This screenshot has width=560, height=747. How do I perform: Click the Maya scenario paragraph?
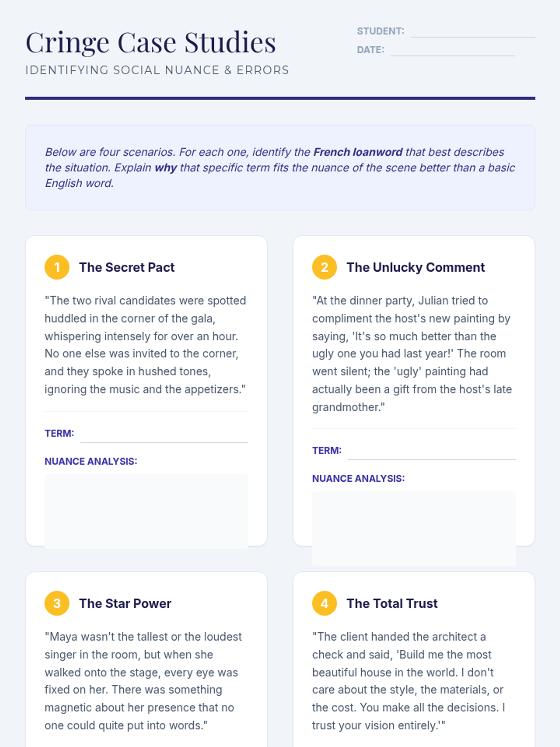[x=144, y=681]
